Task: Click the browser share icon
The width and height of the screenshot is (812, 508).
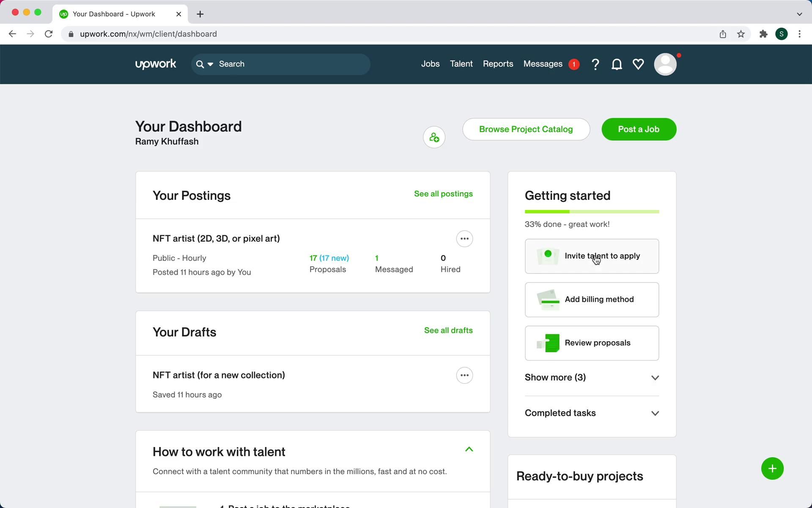Action: tap(723, 34)
